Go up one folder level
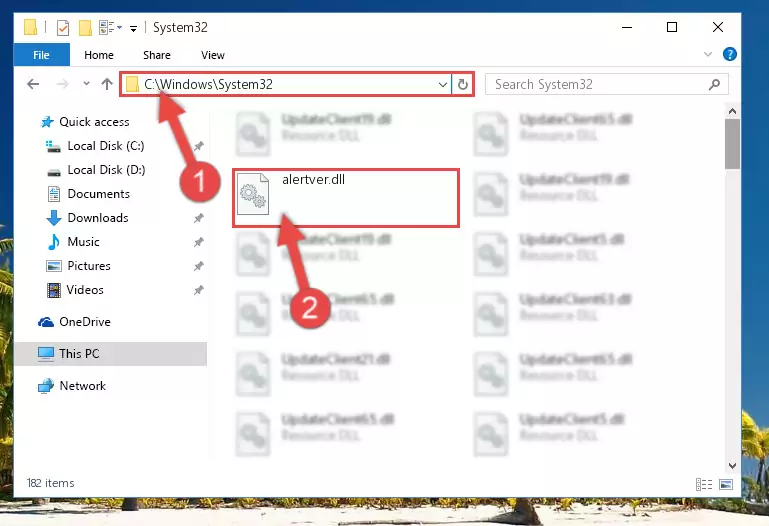Viewport: 769px width, 526px height. click(x=107, y=84)
